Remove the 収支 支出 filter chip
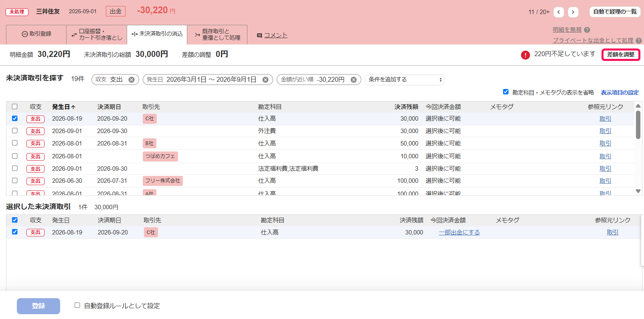 pos(132,80)
